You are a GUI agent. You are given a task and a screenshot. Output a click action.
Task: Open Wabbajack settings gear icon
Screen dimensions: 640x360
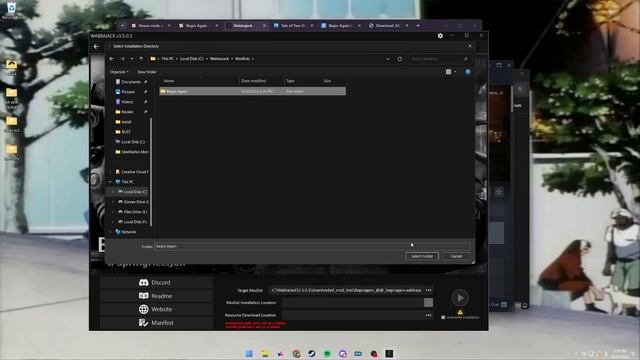tap(440, 36)
